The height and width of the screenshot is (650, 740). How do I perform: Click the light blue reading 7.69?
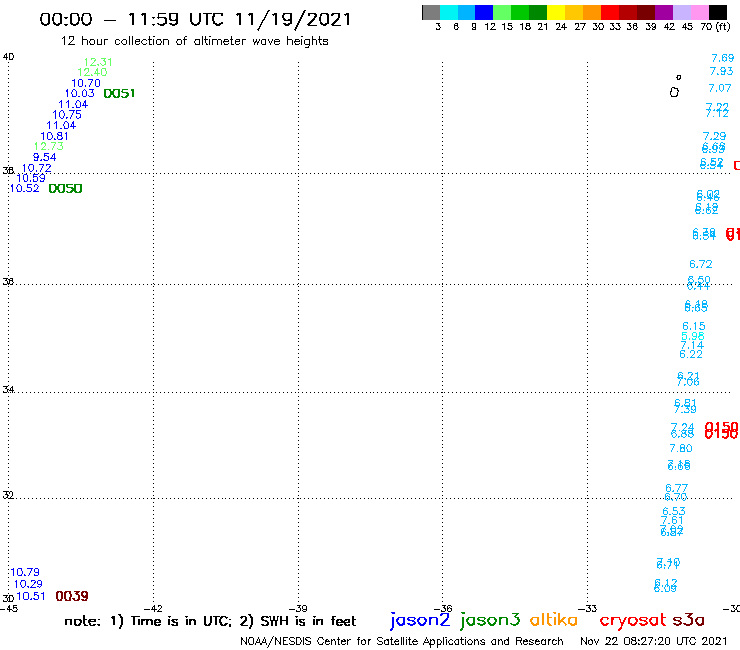coord(723,58)
